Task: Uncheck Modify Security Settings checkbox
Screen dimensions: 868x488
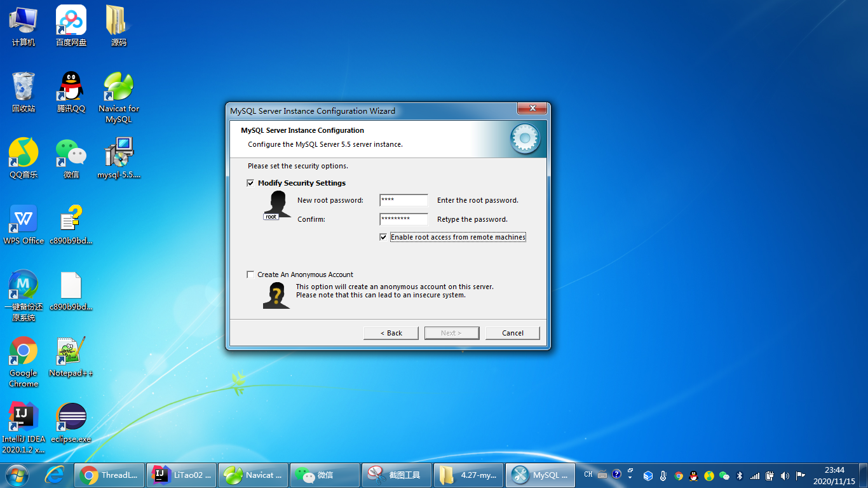Action: point(250,183)
